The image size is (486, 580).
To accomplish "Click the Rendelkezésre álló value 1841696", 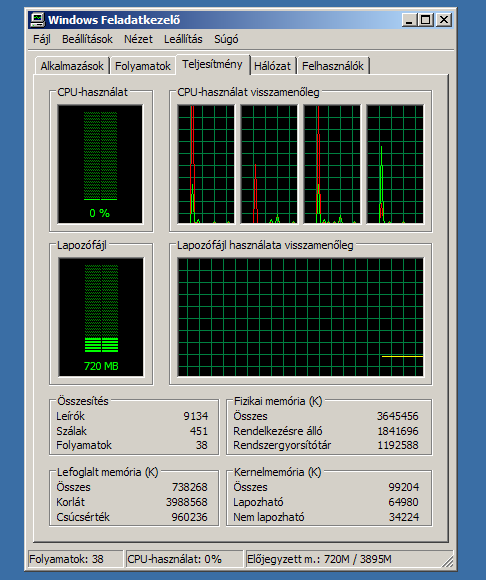I will click(x=398, y=431).
